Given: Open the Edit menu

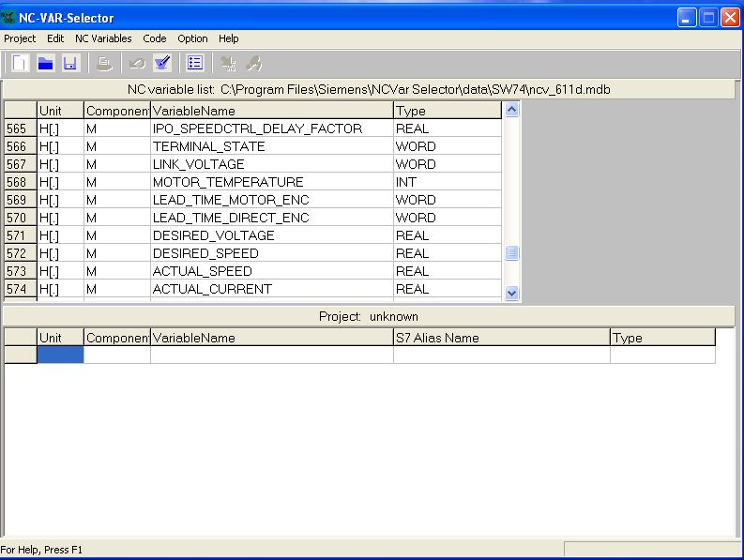Looking at the screenshot, I should coord(55,38).
